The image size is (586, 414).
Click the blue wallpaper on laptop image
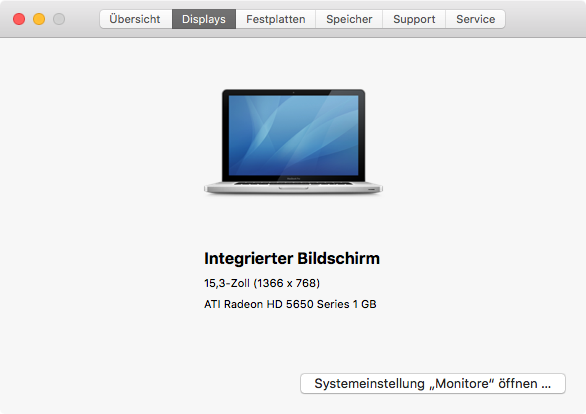pyautogui.click(x=293, y=135)
